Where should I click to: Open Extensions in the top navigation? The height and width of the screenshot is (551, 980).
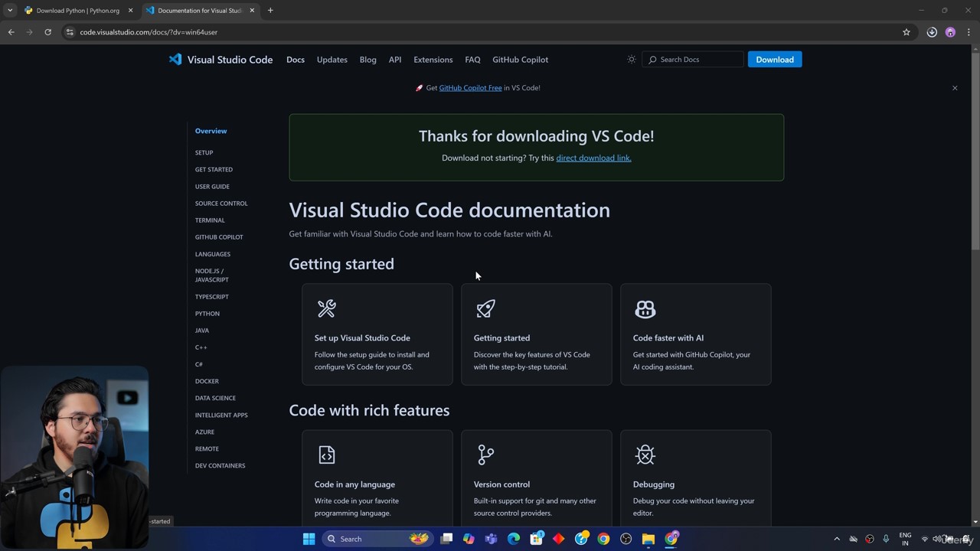tap(433, 60)
